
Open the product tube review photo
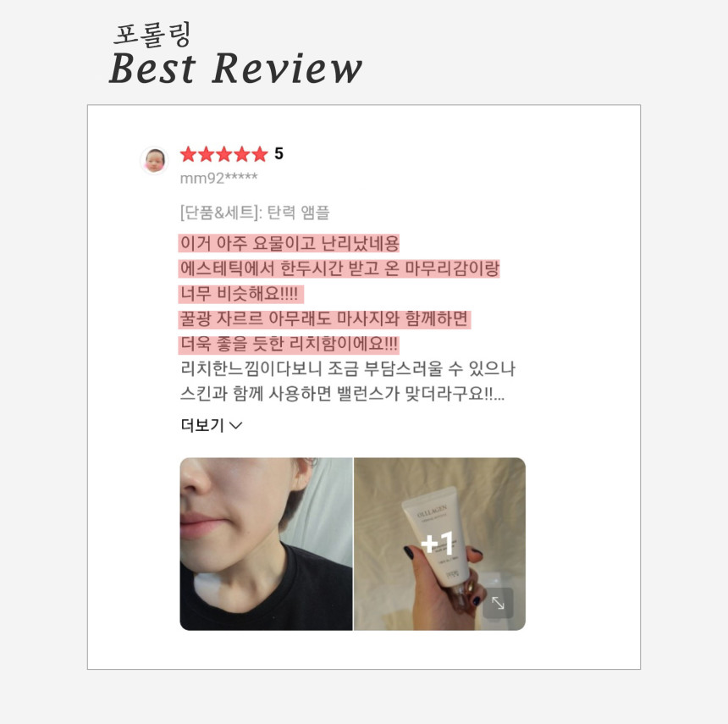439,544
